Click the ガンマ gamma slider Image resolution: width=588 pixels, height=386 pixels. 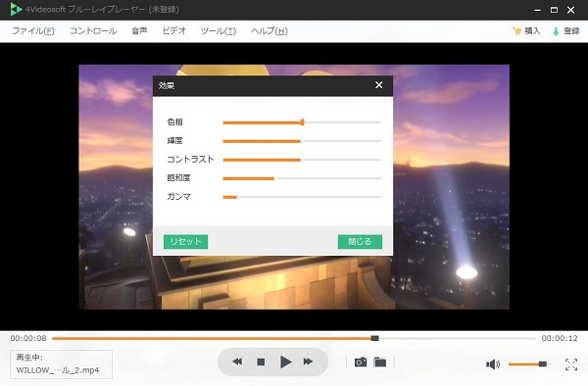coord(302,197)
